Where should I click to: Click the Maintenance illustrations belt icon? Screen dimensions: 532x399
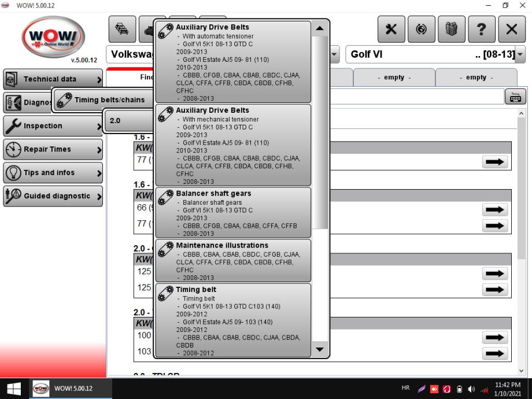165,249
